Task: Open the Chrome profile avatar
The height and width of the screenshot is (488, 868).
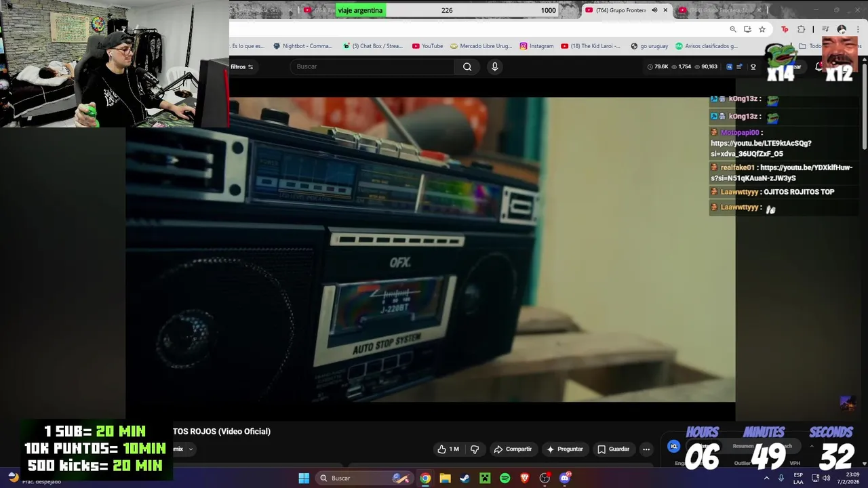Action: click(x=842, y=29)
